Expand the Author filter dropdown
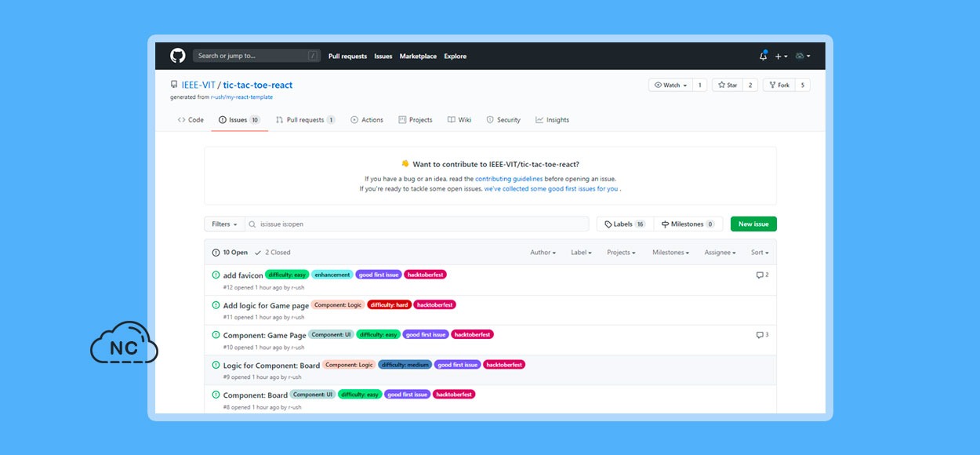Image resolution: width=980 pixels, height=455 pixels. tap(543, 253)
